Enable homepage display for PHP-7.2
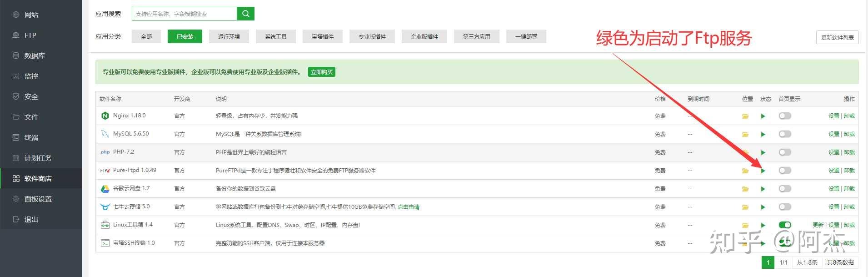 click(785, 152)
